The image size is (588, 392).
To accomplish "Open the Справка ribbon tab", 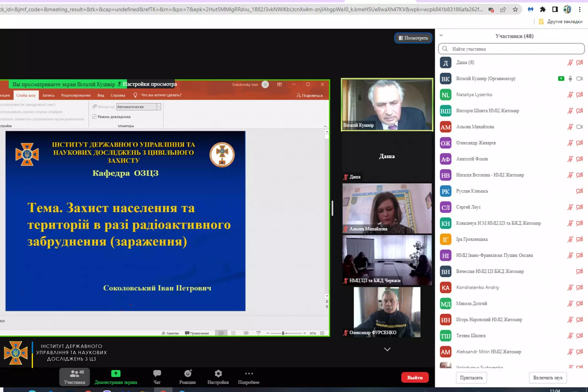I will click(x=118, y=95).
